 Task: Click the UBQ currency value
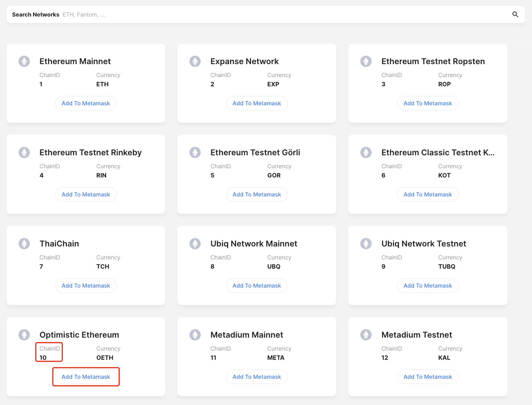(x=274, y=267)
